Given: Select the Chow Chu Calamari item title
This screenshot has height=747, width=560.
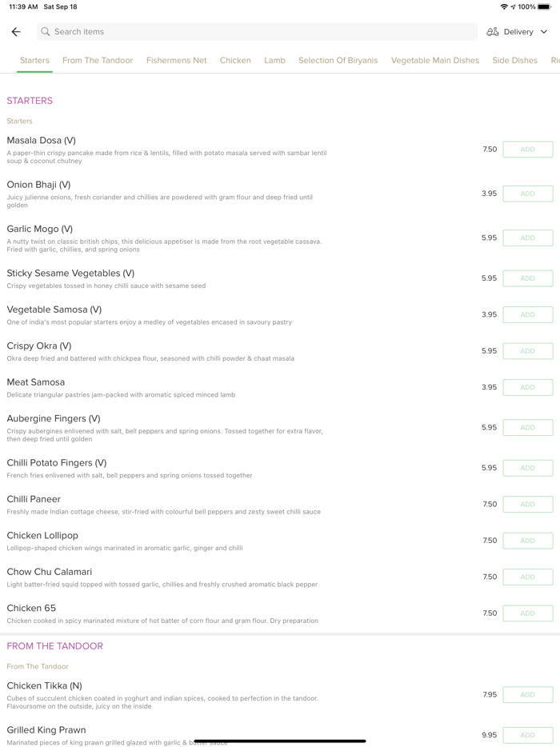Looking at the screenshot, I should pos(50,572).
